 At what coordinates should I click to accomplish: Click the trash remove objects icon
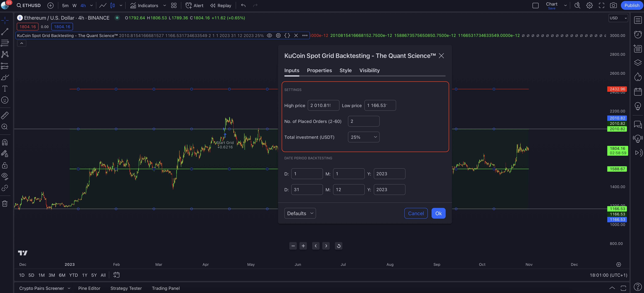pos(5,204)
